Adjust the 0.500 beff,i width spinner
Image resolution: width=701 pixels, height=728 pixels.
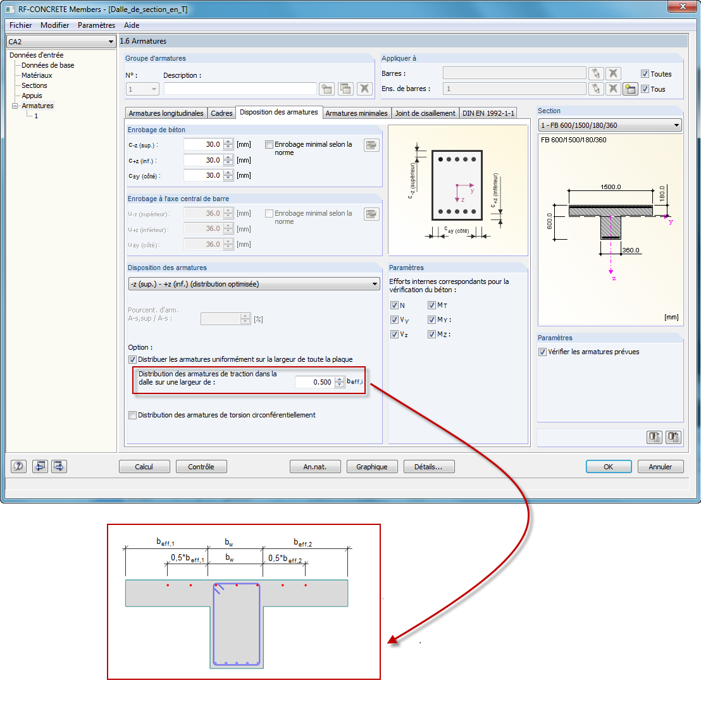tap(340, 382)
